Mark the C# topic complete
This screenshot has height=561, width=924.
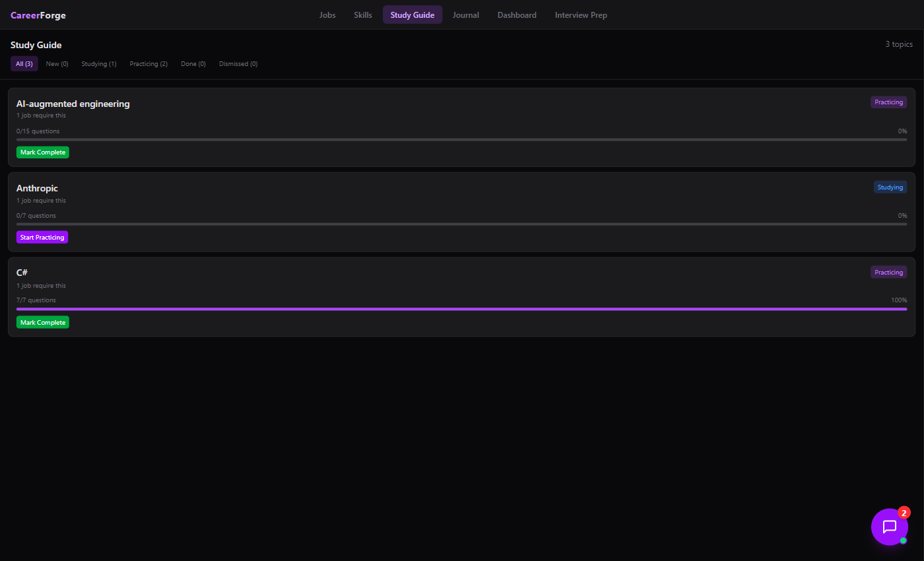click(43, 323)
